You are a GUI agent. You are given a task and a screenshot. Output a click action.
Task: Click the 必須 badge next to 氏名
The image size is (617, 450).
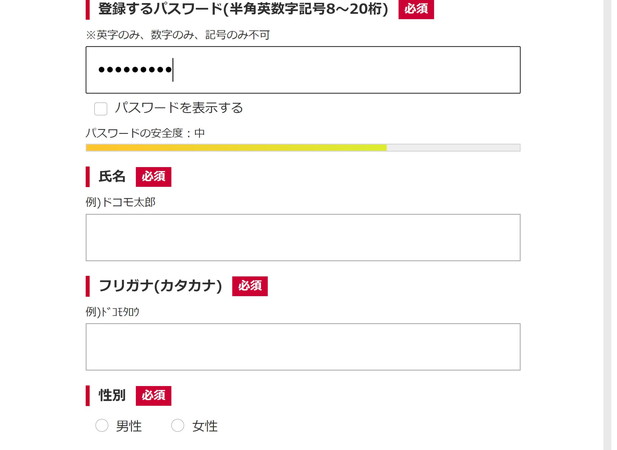tap(153, 177)
